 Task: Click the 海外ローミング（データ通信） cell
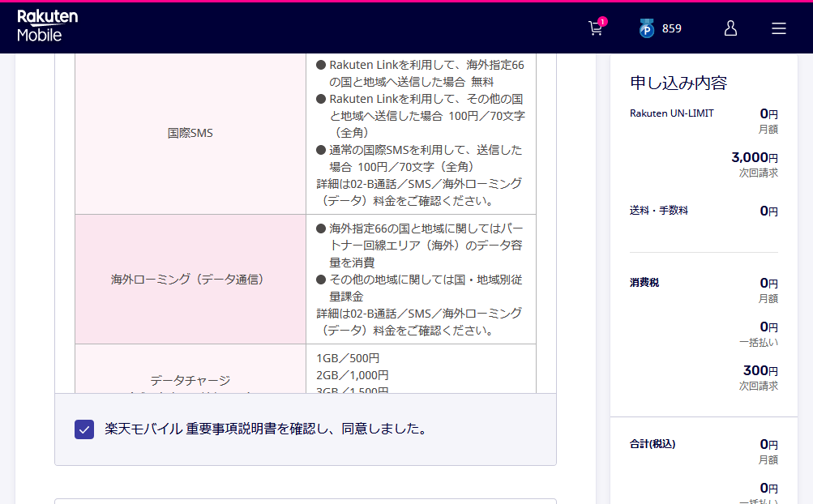(x=190, y=280)
